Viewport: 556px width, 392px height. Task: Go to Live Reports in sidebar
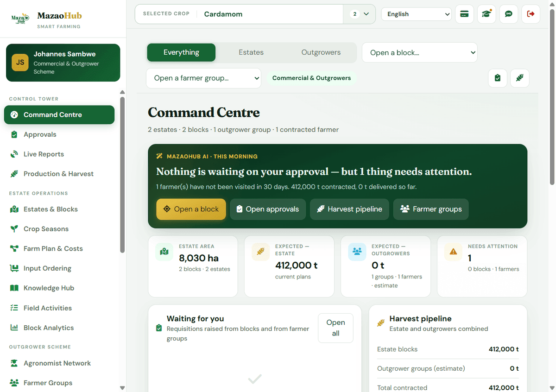(59, 154)
